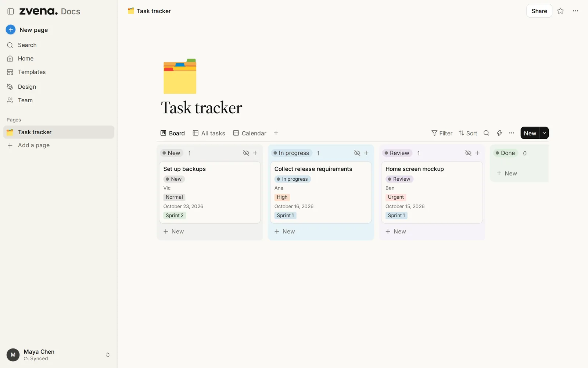
Task: Switch to the All tasks tab
Action: (209, 133)
